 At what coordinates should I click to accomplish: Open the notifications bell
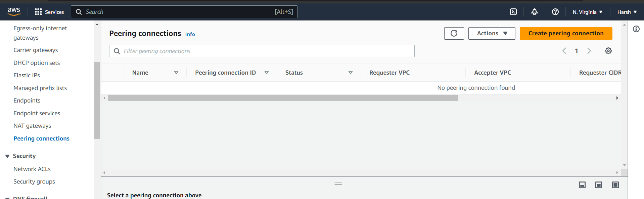[x=534, y=12]
